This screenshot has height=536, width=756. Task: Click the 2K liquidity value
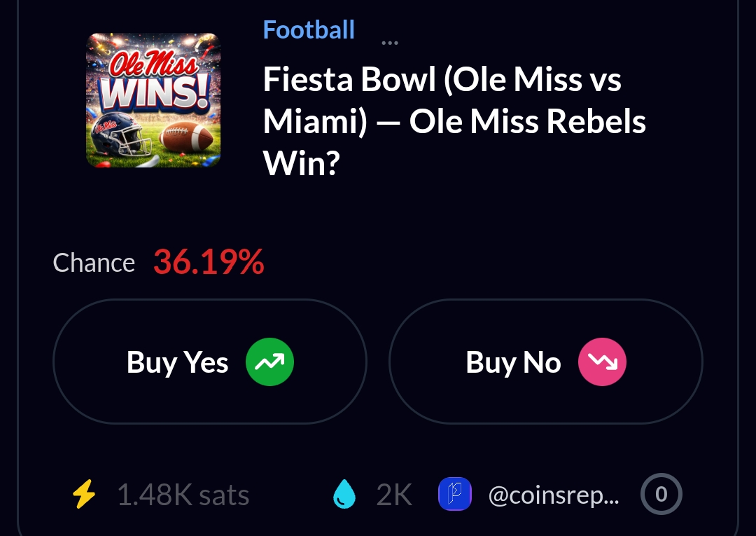[x=394, y=495]
